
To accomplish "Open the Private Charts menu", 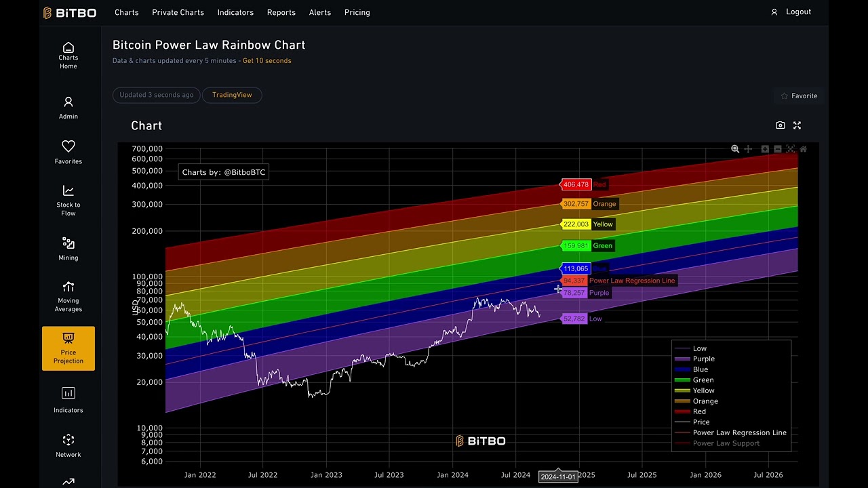I will (178, 12).
